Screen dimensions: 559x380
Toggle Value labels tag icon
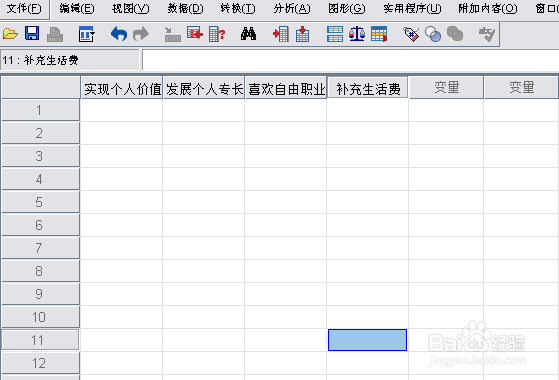tap(411, 34)
